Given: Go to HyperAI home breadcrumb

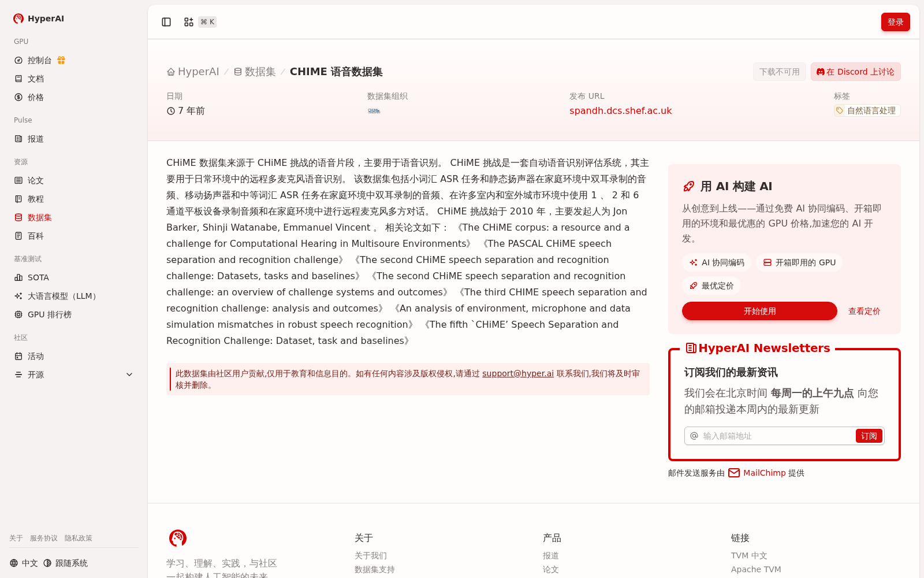Looking at the screenshot, I should click(x=193, y=72).
